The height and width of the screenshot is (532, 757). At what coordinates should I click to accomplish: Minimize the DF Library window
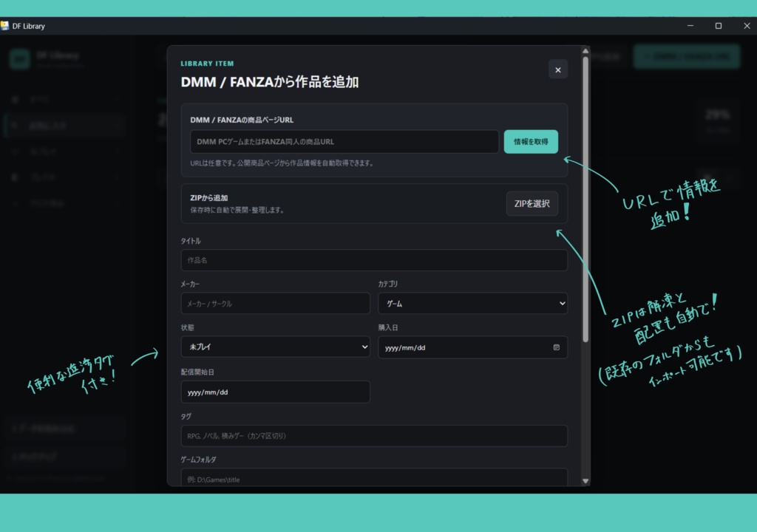point(690,26)
